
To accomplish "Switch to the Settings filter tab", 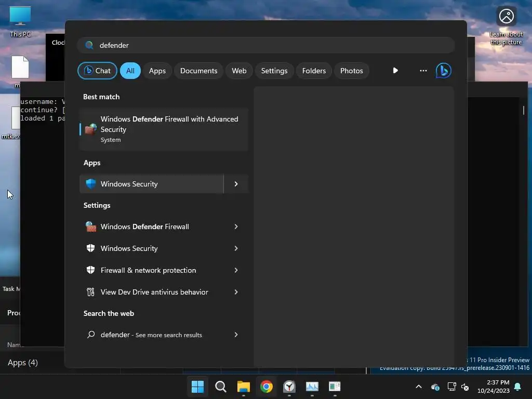I will pos(274,71).
